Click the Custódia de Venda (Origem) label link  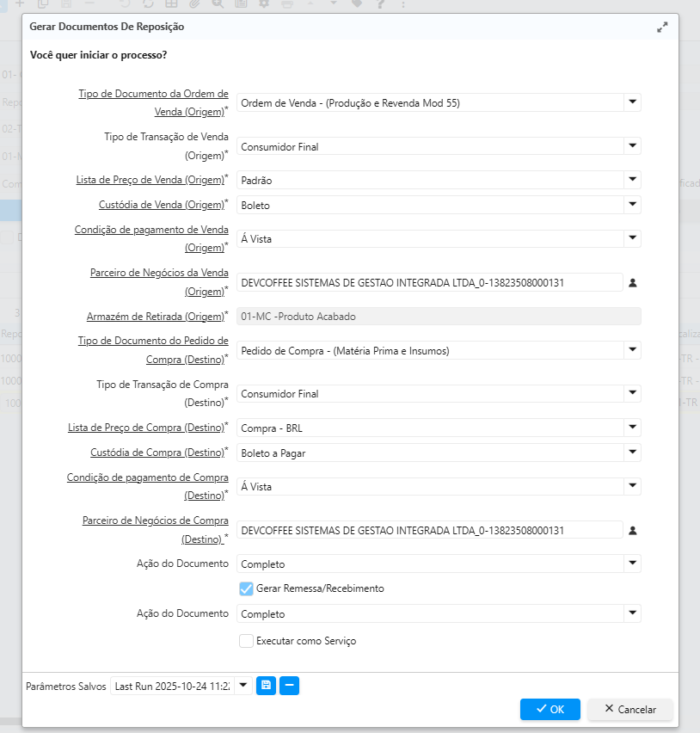pos(161,205)
